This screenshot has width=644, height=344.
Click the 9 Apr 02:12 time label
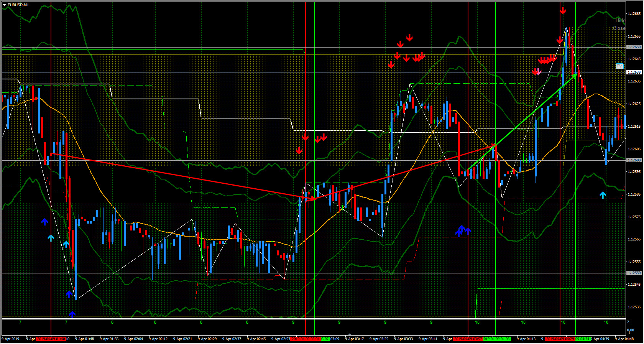click(158, 339)
